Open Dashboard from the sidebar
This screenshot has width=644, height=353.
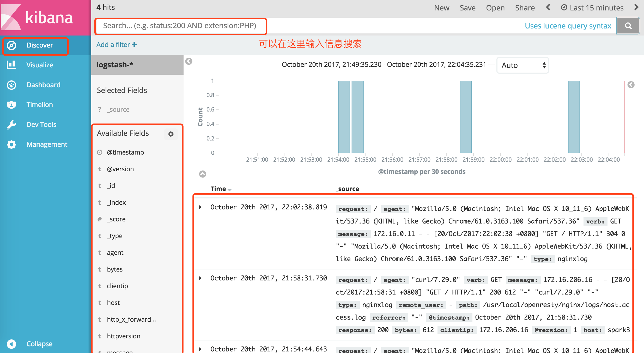(43, 85)
